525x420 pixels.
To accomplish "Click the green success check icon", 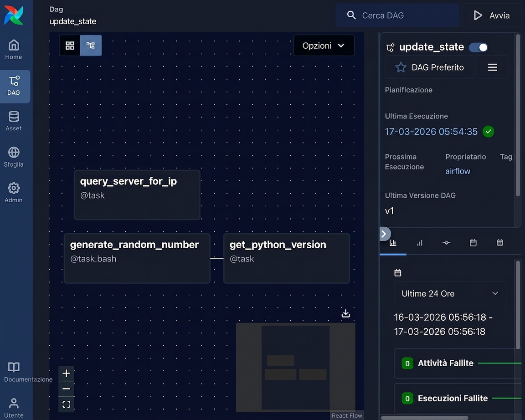I will [x=488, y=132].
